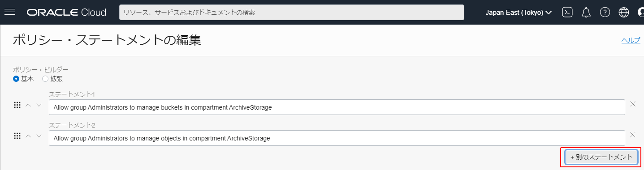Open the help question mark icon
This screenshot has height=170, width=644.
point(605,12)
